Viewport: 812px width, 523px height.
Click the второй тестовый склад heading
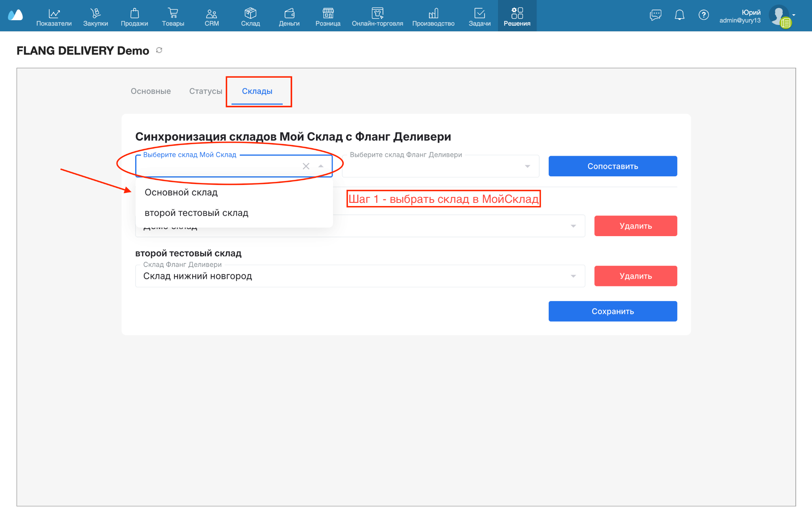tap(188, 253)
